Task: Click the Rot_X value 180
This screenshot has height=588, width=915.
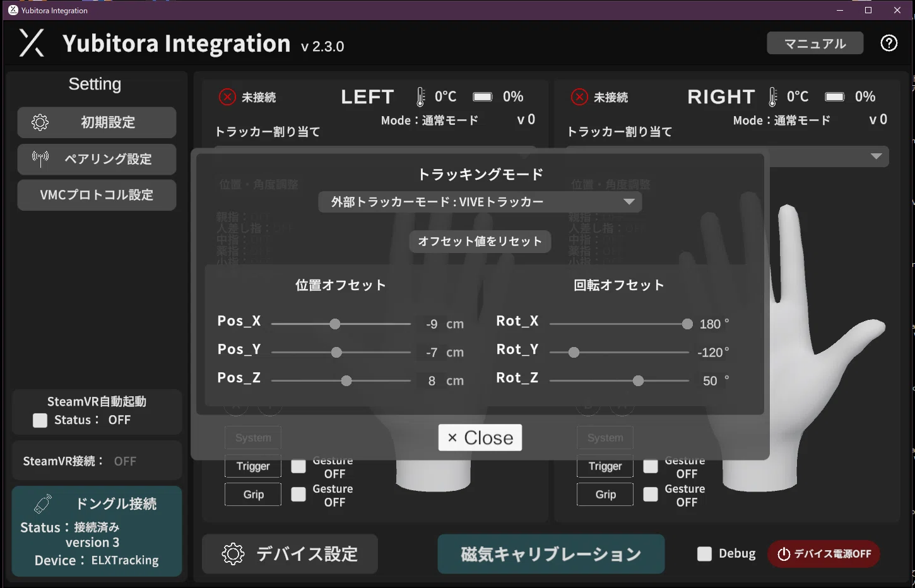Action: tap(710, 324)
